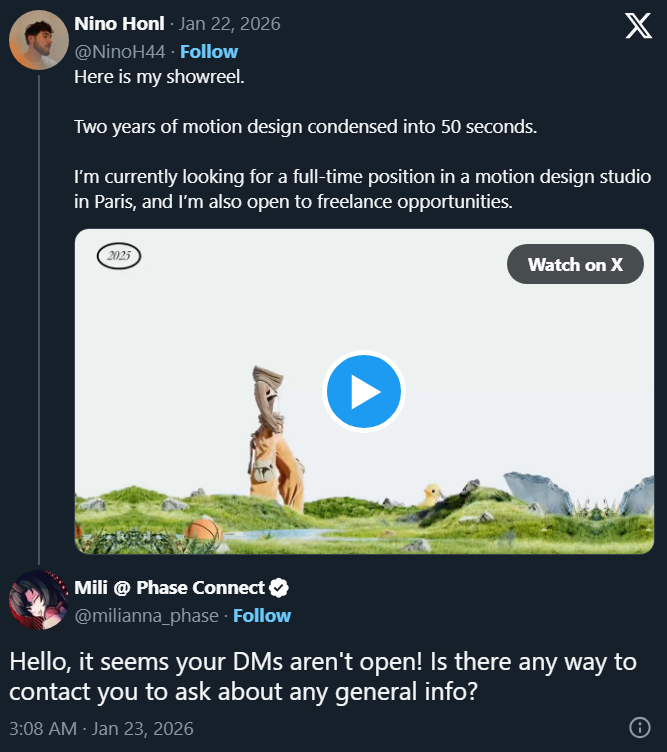Click Mili's profile avatar picture
Image resolution: width=667 pixels, height=752 pixels.
[x=39, y=600]
